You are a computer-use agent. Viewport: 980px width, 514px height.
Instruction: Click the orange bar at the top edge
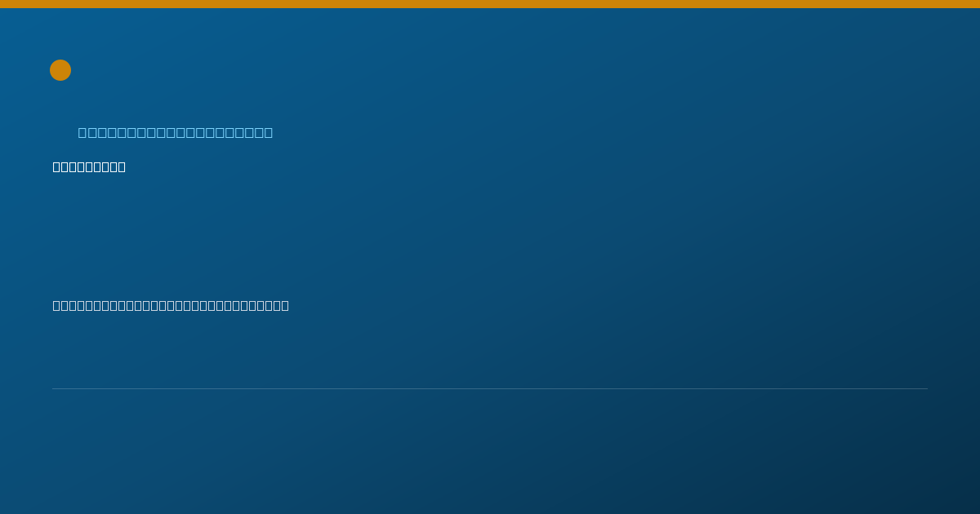pos(490,4)
